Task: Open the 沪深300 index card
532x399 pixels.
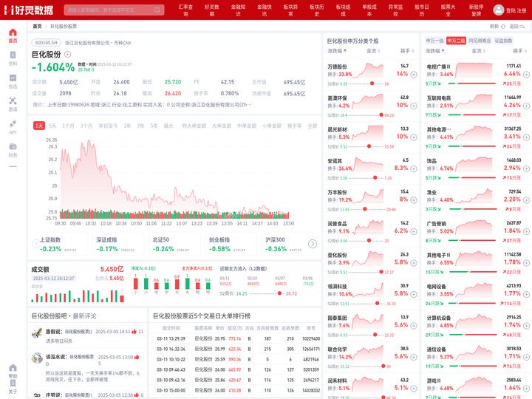Action: tap(287, 244)
